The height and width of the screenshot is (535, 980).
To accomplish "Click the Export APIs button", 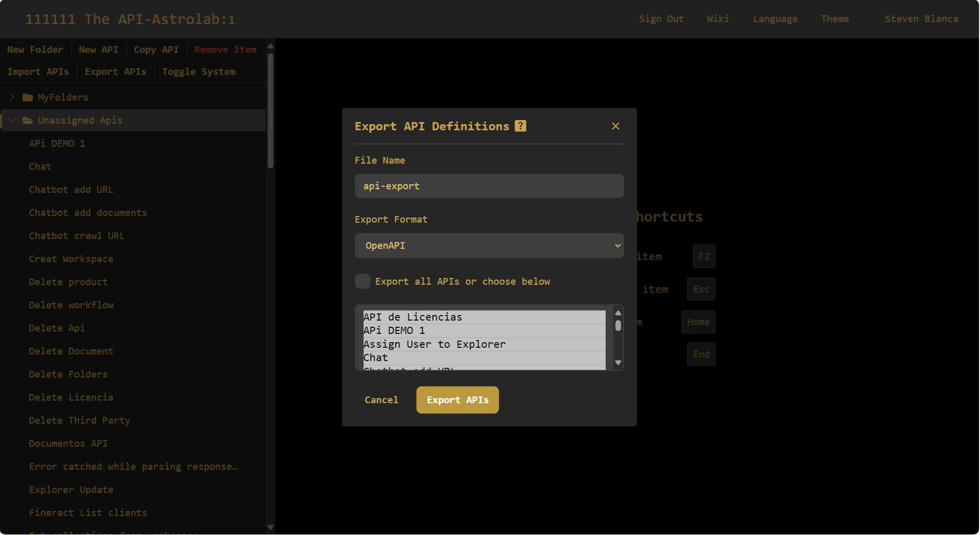I will pos(457,400).
